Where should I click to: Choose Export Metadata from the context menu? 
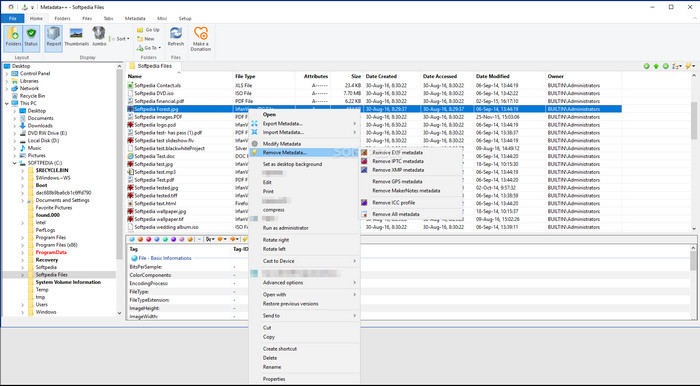304,124
